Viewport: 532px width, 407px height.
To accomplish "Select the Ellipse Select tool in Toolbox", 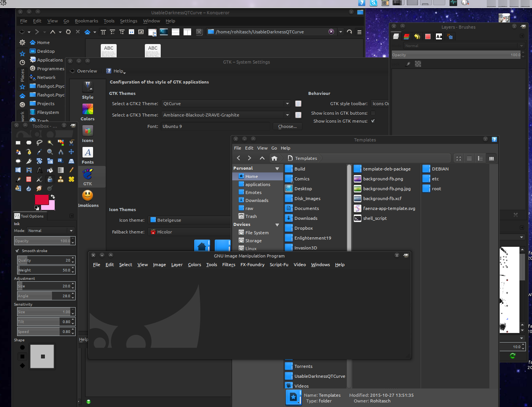I will pyautogui.click(x=29, y=143).
